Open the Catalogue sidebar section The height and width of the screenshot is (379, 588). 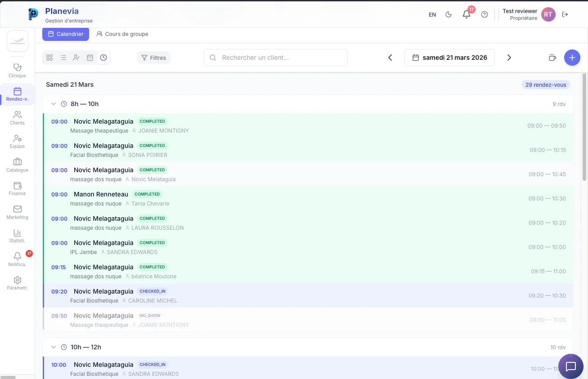pos(18,165)
